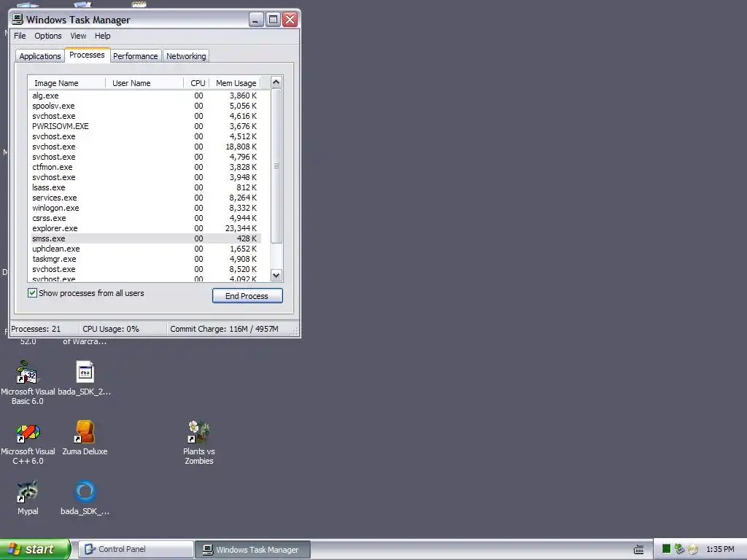
Task: Select Microsoft Visual C++ 6.0 desktop icon
Action: click(28, 432)
